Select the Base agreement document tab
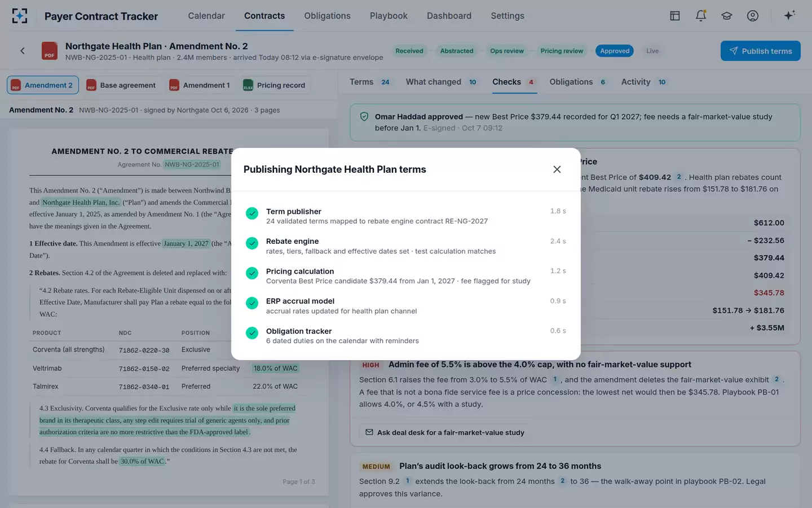This screenshot has height=508, width=812. pos(121,85)
